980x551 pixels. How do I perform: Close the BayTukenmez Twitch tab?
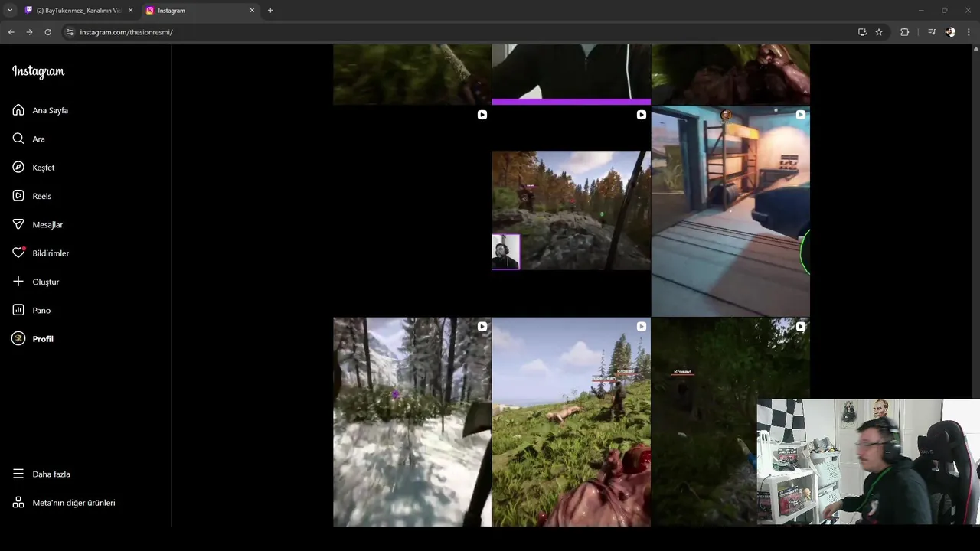[x=130, y=11]
